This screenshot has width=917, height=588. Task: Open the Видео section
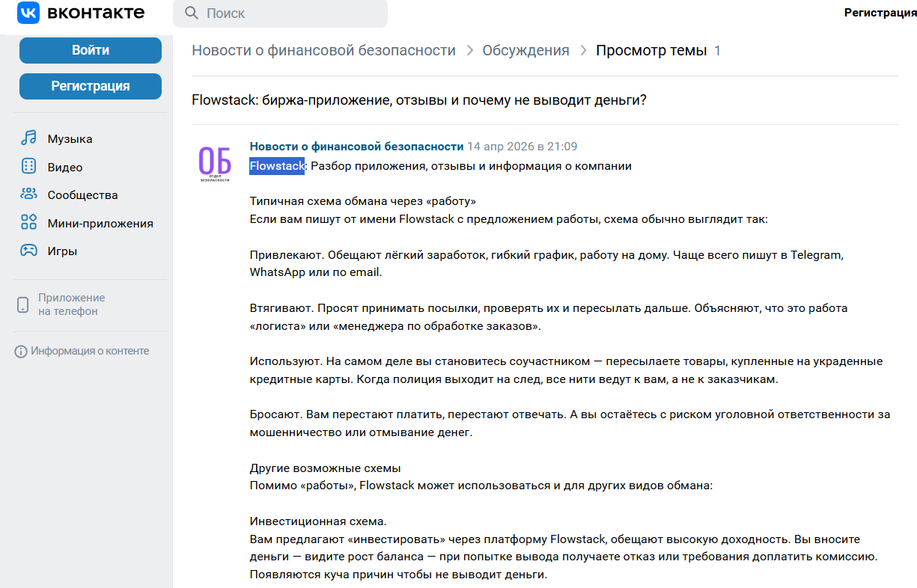click(x=65, y=168)
